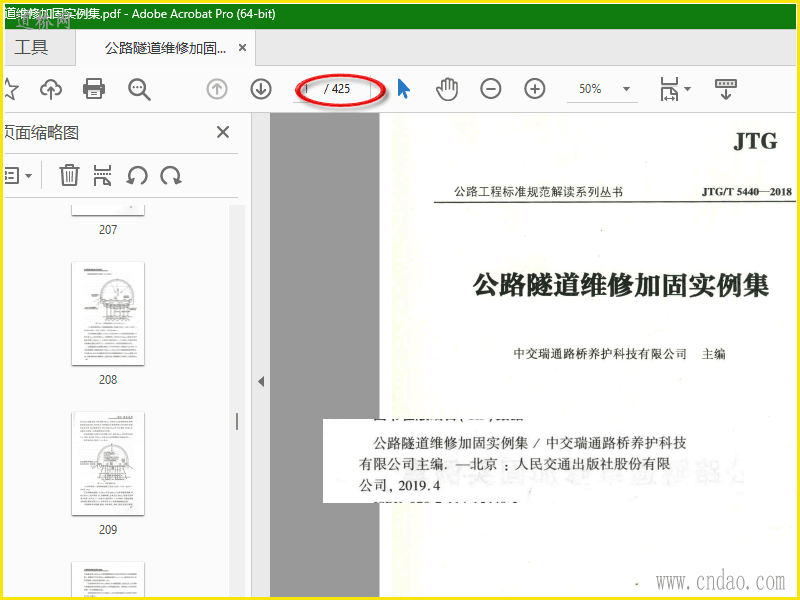Viewport: 800px width, 600px height.
Task: Switch to the 公路隧道维修加固 document tab
Action: coord(165,48)
